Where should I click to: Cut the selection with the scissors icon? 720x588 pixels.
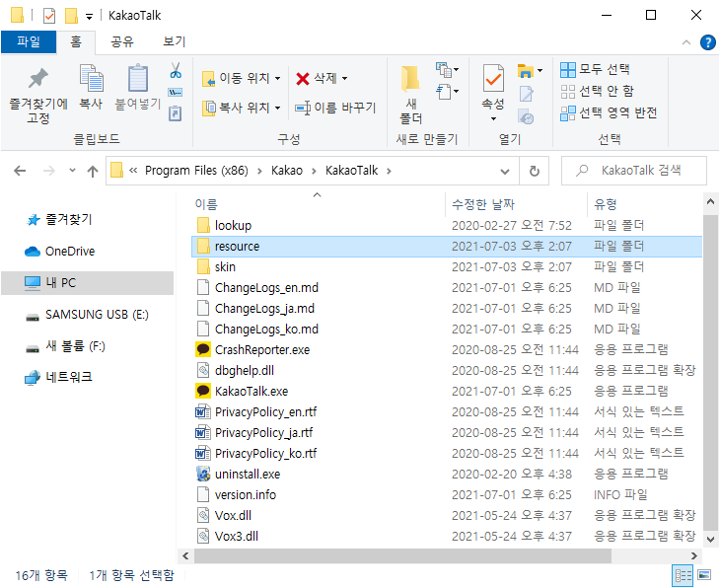[176, 70]
